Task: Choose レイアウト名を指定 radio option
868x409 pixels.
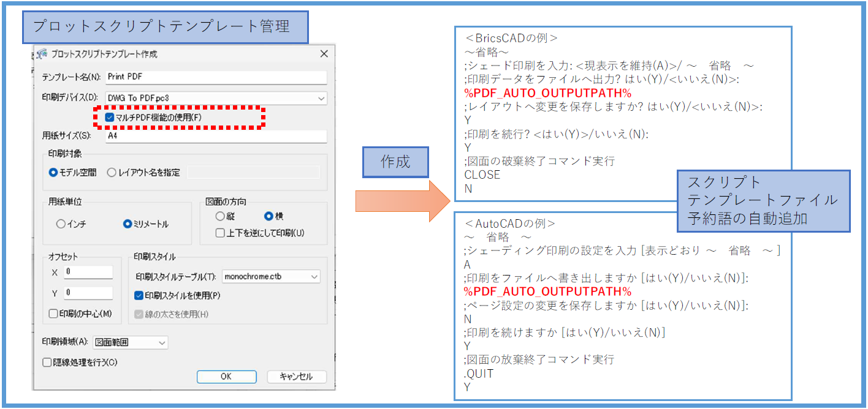Action: pyautogui.click(x=112, y=173)
